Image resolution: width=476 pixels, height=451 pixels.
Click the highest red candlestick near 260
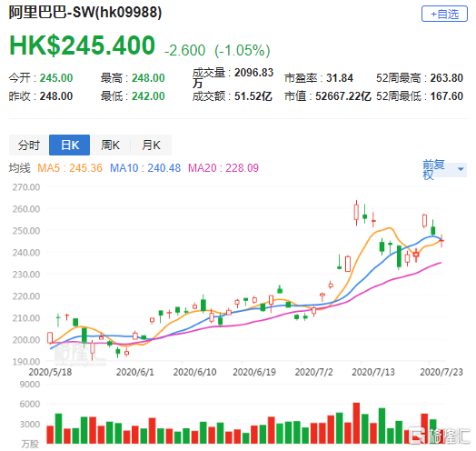tap(356, 212)
